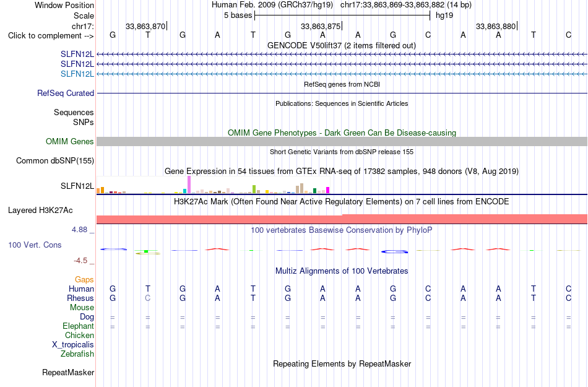This screenshot has width=588, height=387.
Task: Click the Zebrafish species label
Action: tap(77, 354)
